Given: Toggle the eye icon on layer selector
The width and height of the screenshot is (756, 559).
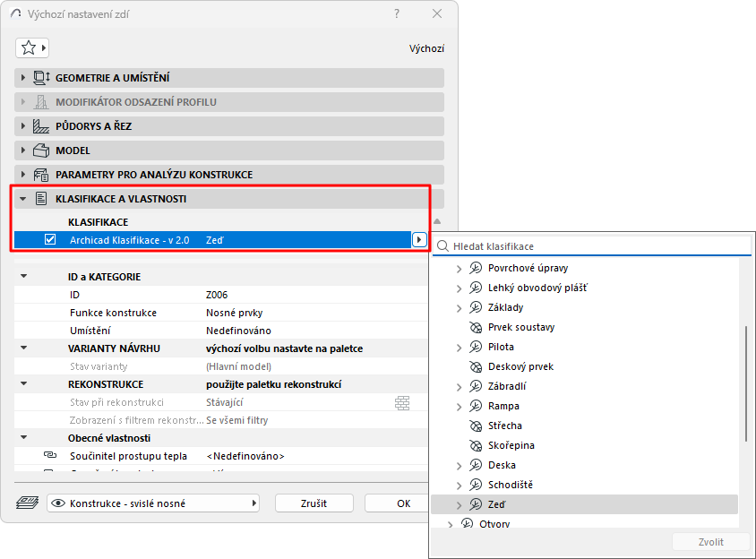Looking at the screenshot, I should 58,503.
